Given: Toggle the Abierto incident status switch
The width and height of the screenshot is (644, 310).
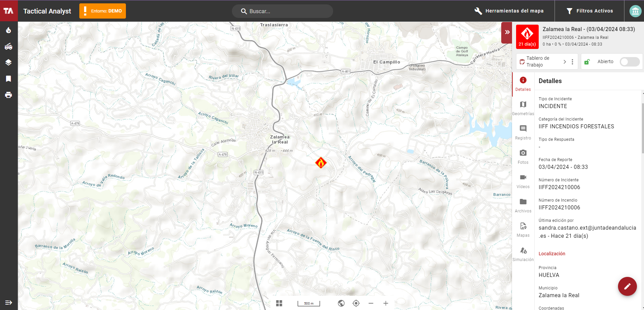Looking at the screenshot, I should [x=629, y=62].
